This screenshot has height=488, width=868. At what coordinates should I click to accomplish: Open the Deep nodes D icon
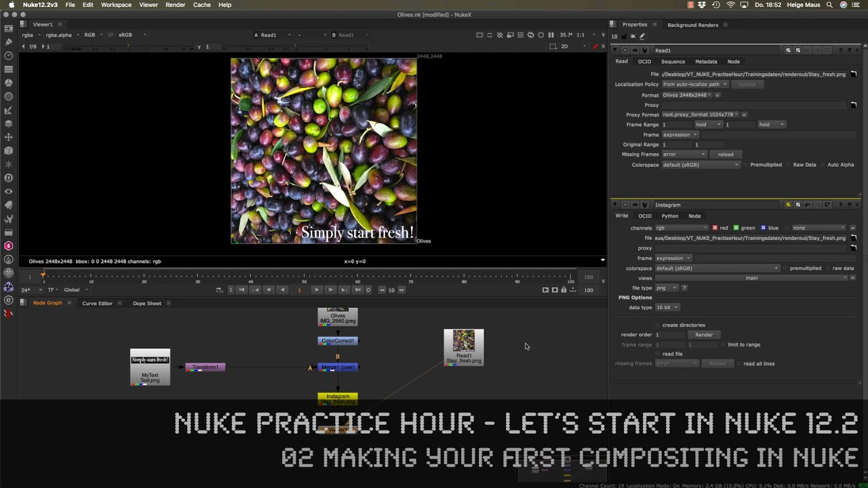(9, 178)
